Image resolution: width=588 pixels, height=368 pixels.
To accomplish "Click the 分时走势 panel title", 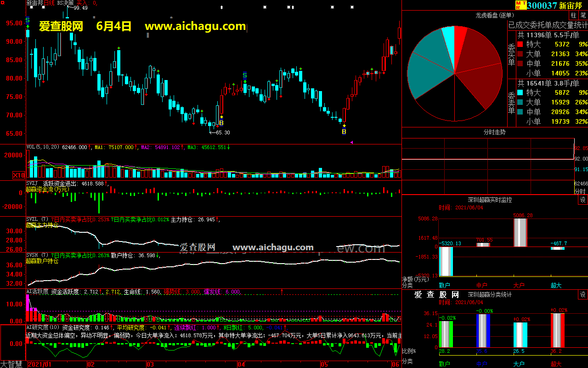I will point(494,132).
